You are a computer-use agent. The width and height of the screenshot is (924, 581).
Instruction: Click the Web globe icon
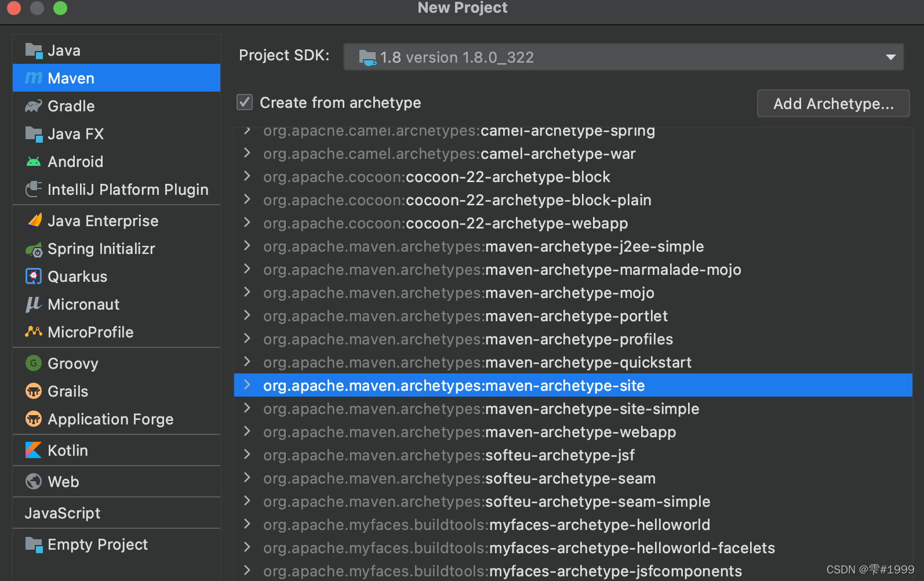tap(34, 481)
